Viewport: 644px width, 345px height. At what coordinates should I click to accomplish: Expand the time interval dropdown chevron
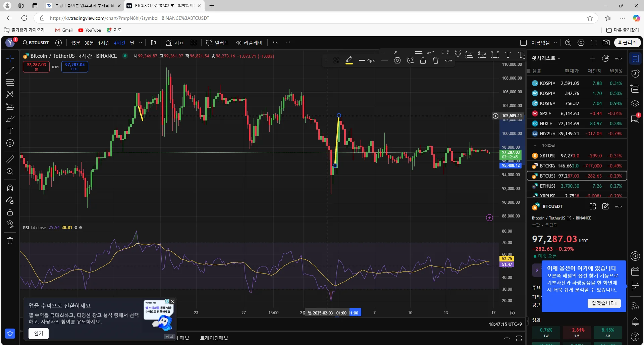(141, 43)
